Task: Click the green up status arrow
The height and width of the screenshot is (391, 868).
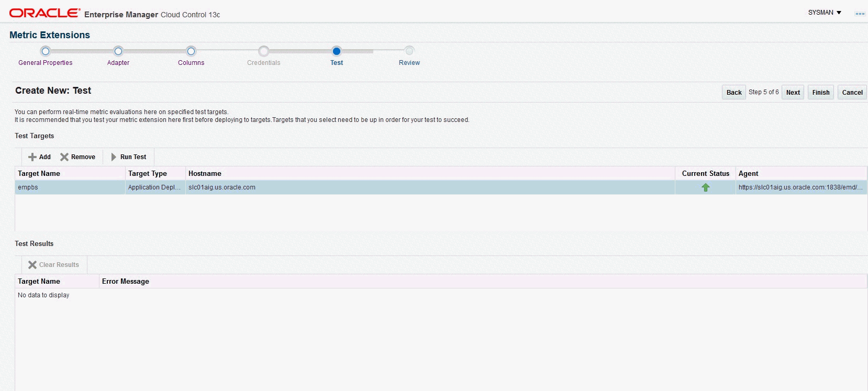Action: pos(706,187)
